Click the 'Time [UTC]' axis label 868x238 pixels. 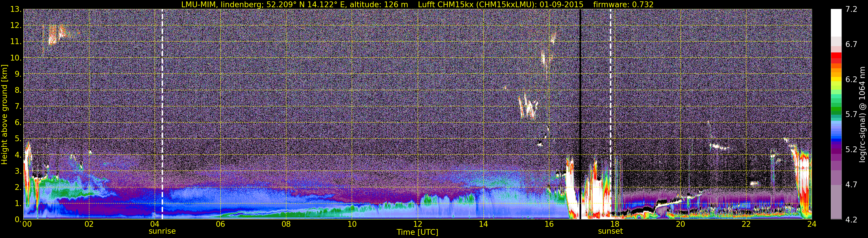pos(417,232)
